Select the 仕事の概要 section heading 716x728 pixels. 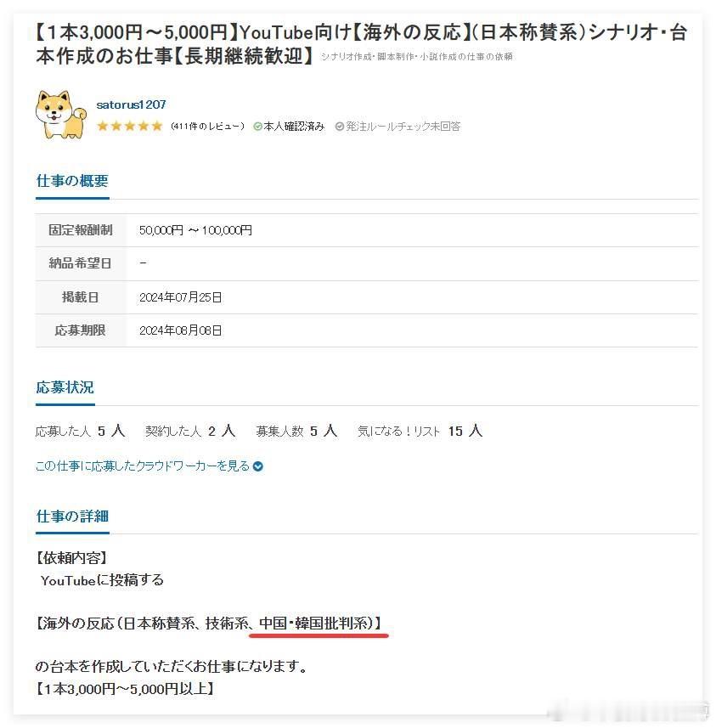72,181
